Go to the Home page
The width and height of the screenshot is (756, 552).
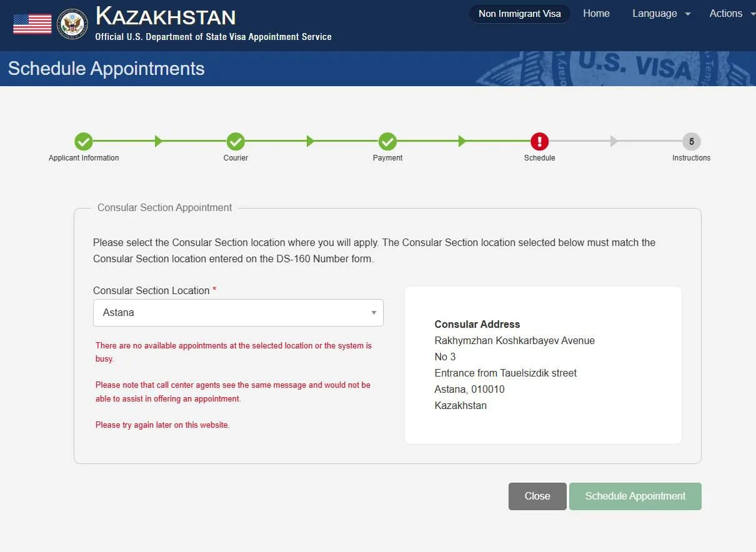click(596, 14)
